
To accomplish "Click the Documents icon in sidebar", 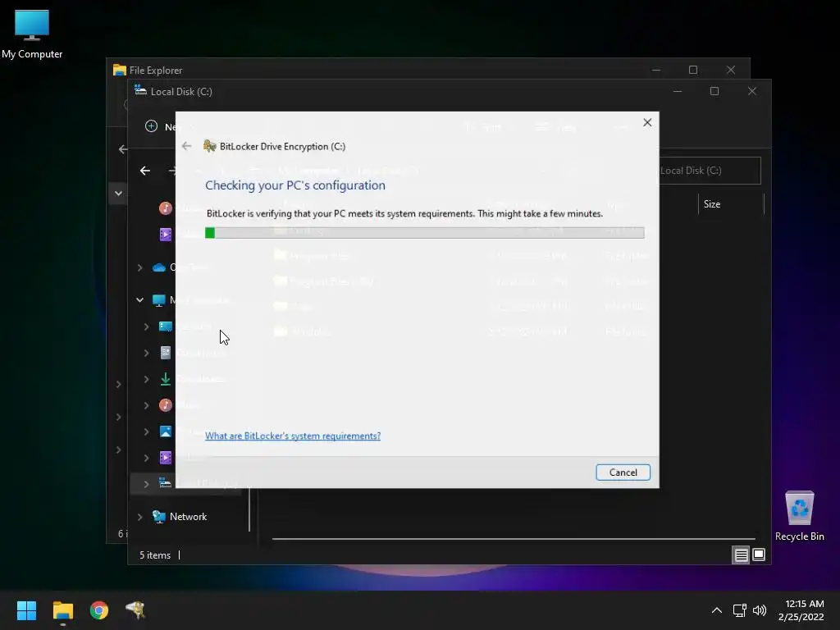I will [166, 353].
